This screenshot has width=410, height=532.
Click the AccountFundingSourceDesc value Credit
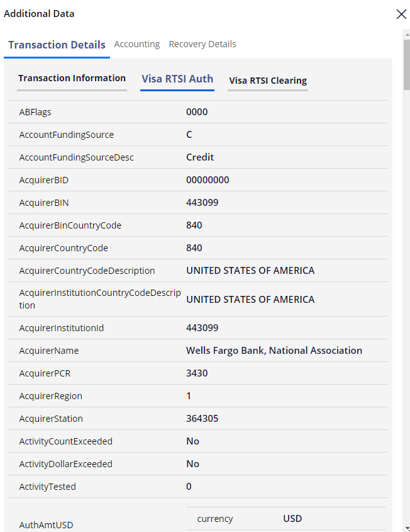click(200, 157)
